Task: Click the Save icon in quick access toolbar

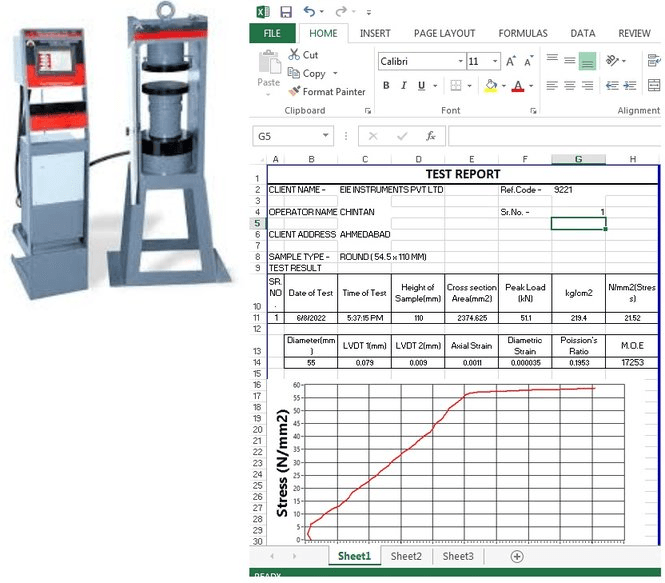Action: [286, 12]
